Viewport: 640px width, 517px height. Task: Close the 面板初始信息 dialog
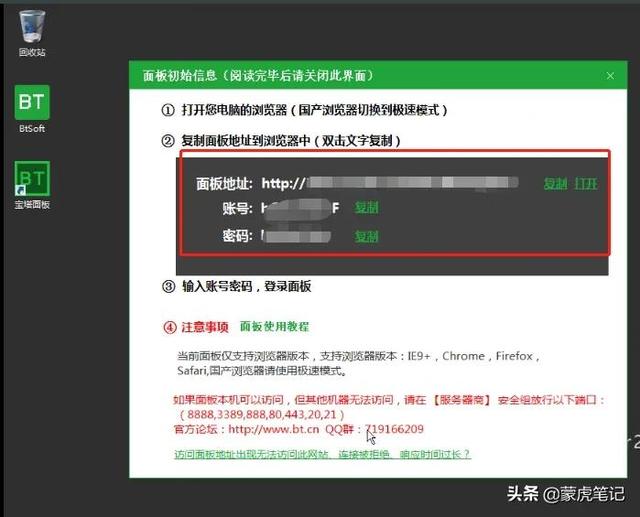609,76
